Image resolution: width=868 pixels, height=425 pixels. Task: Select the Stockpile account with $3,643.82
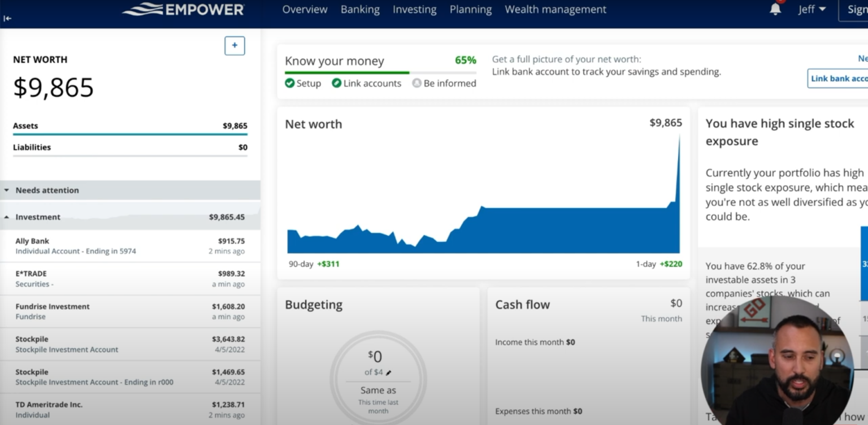pyautogui.click(x=130, y=344)
